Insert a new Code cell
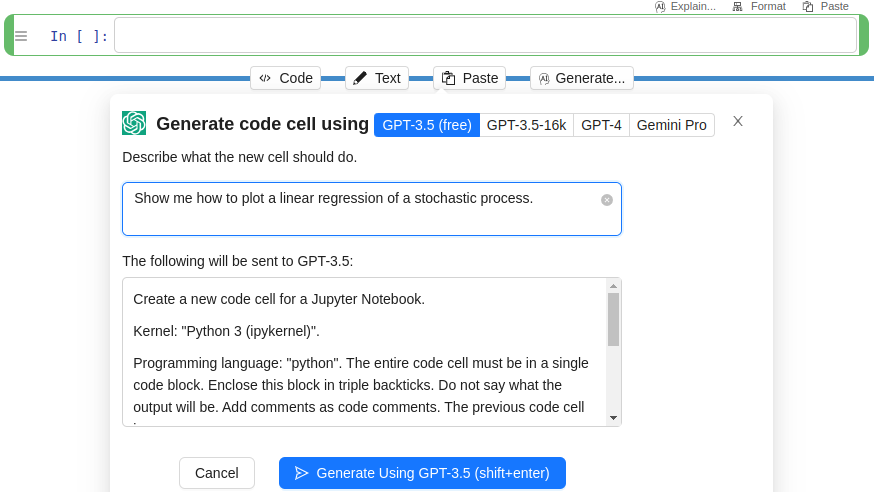This screenshot has height=492, width=874. 285,78
